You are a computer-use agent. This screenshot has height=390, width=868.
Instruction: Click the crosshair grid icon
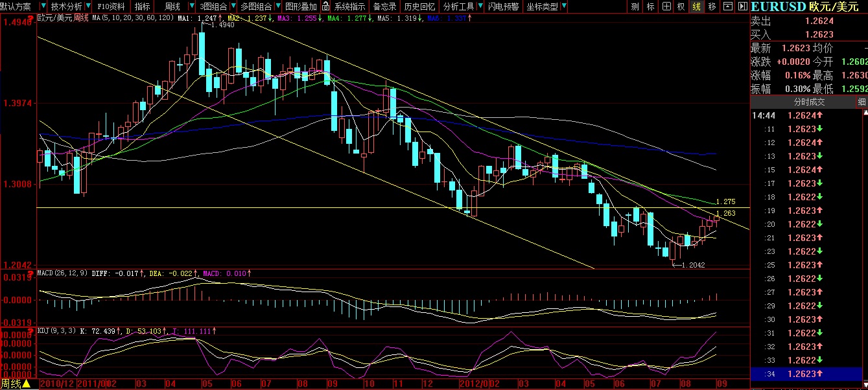[666, 6]
